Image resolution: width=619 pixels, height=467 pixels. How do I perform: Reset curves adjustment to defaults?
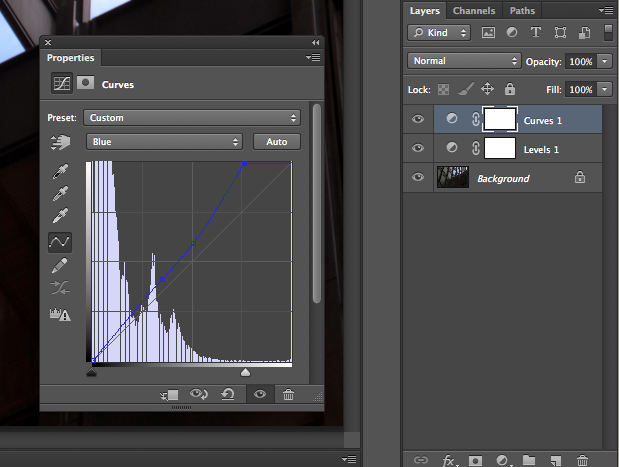click(x=228, y=395)
